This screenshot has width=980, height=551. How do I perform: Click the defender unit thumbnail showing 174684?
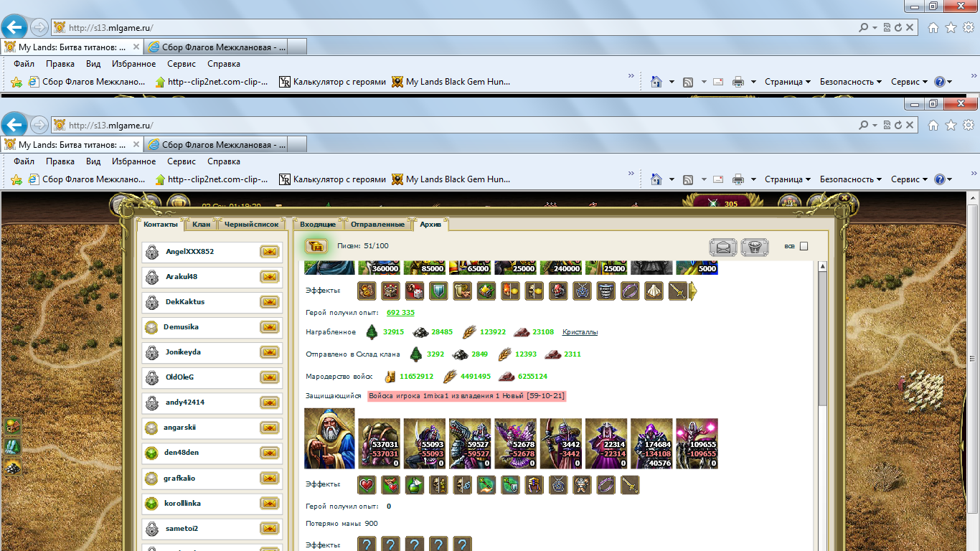[651, 444]
